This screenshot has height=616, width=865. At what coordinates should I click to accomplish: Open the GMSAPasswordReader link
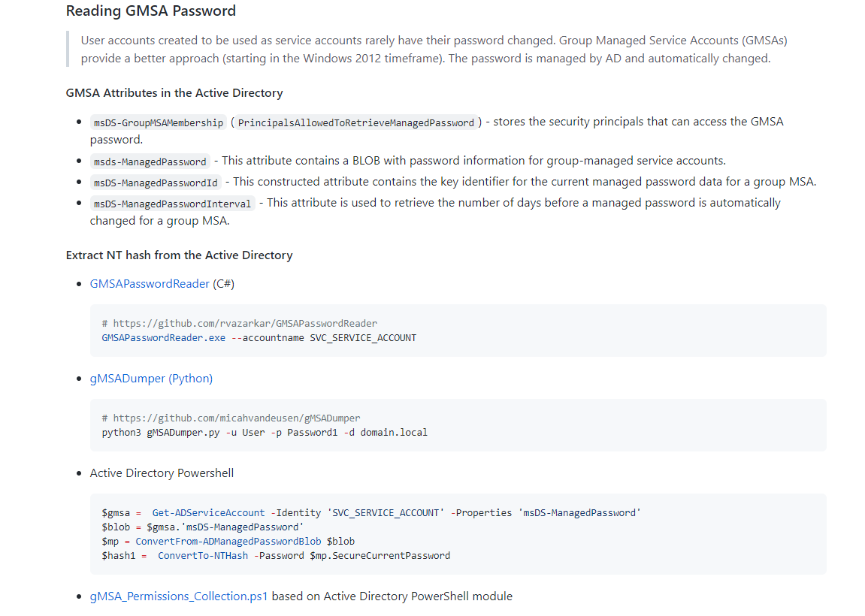150,283
